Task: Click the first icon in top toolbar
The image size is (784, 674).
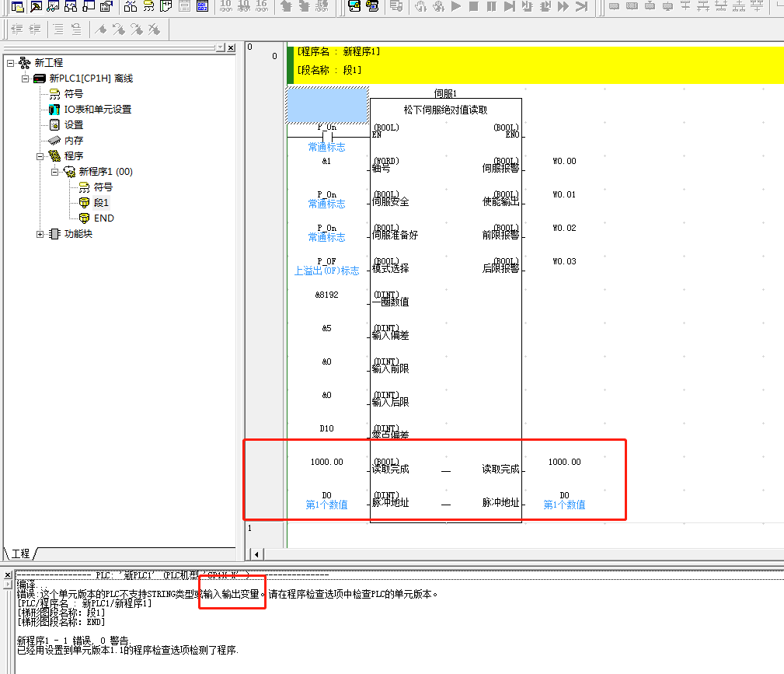Action: (17, 6)
